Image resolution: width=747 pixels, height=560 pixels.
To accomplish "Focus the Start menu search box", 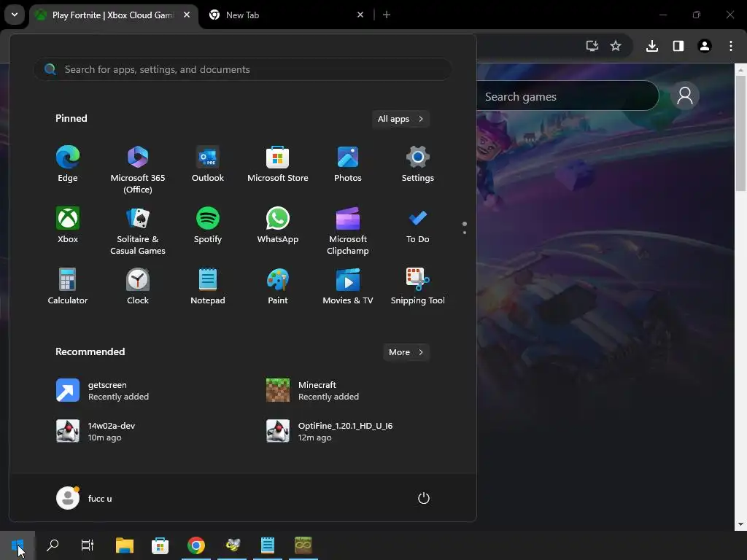I will [243, 69].
